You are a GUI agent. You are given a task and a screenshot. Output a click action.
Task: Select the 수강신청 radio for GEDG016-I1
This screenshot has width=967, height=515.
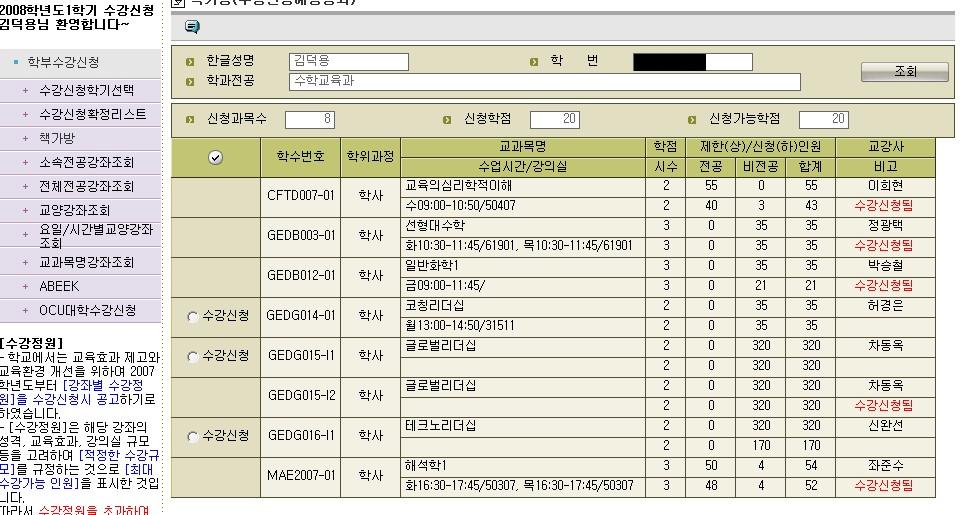(x=192, y=437)
